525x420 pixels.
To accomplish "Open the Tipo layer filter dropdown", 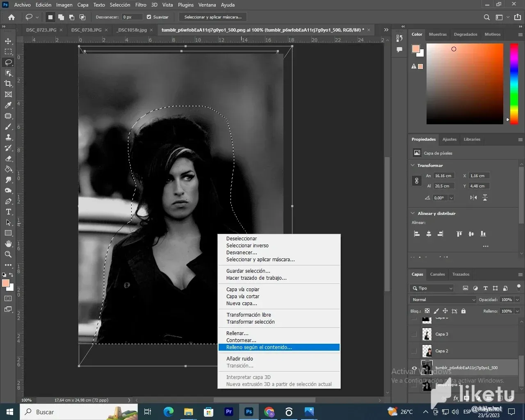I will tap(431, 288).
